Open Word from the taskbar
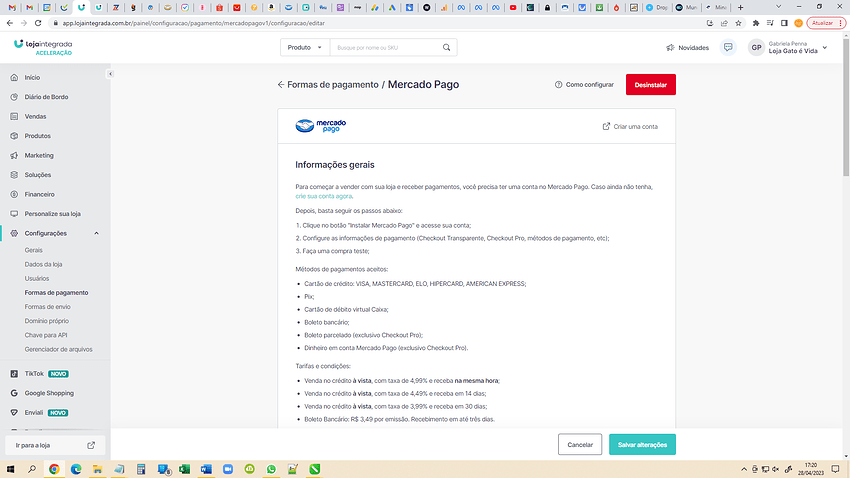Screen dimensions: 850x478 206,469
